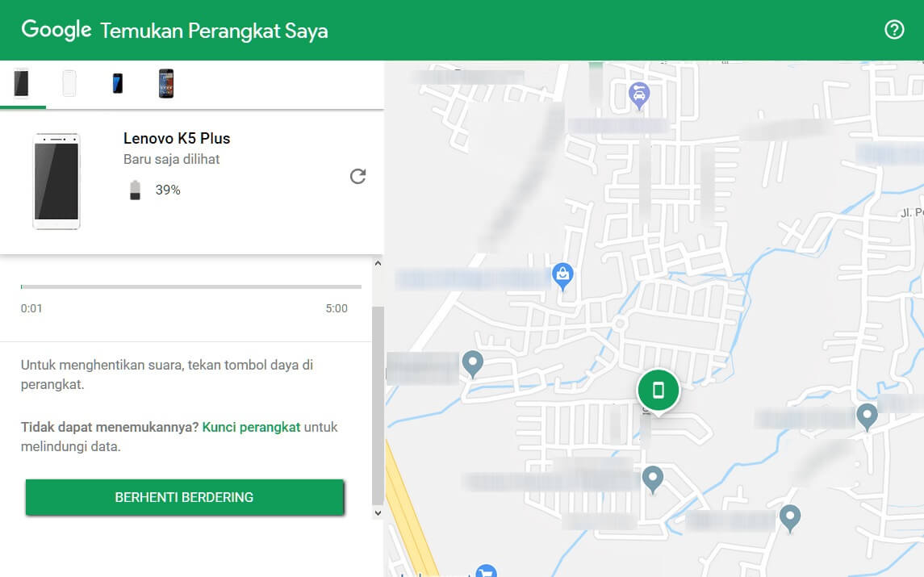Select the white phone device tab
The image size is (924, 577).
pyautogui.click(x=69, y=83)
